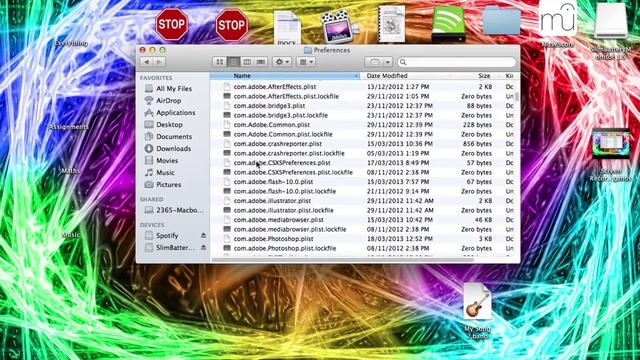The height and width of the screenshot is (360, 640).
Task: Open Desktop in the sidebar
Action: pyautogui.click(x=169, y=124)
